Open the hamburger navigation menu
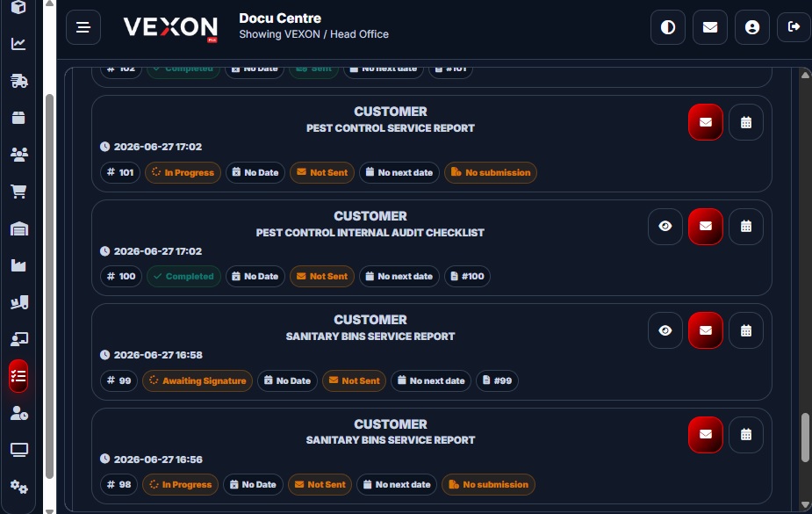 [x=83, y=27]
